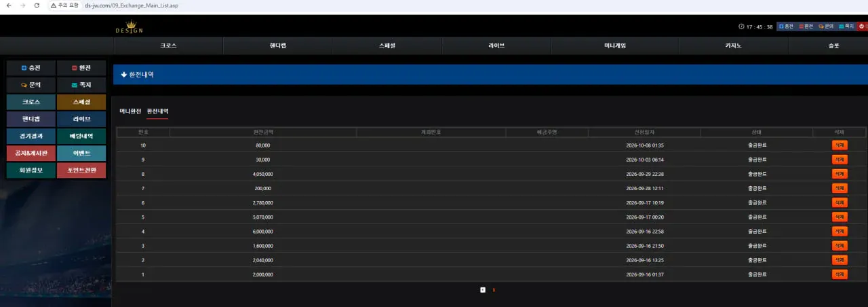Click the 계좌번호 column header
Viewport: 868px width, 307px height.
[x=431, y=132]
